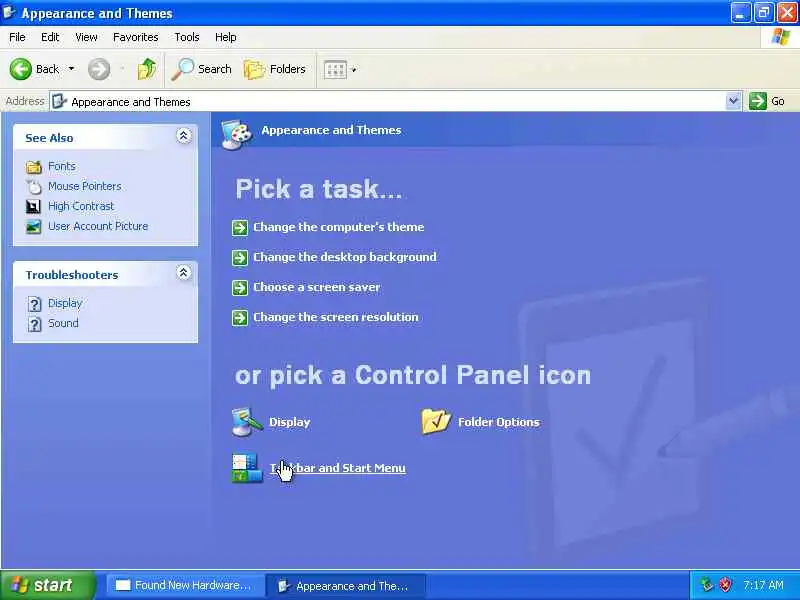800x600 pixels.
Task: Open the Mouse Pointers link
Action: pyautogui.click(x=85, y=186)
